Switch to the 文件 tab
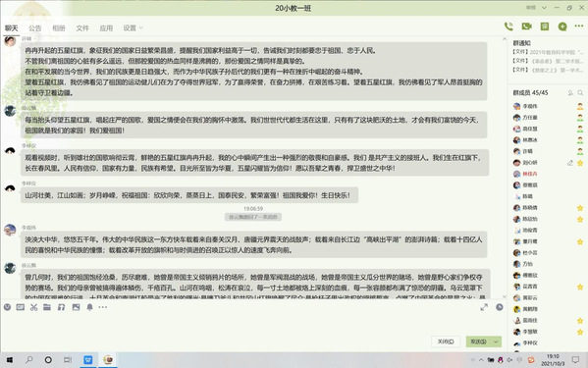This screenshot has width=588, height=368. tap(82, 28)
